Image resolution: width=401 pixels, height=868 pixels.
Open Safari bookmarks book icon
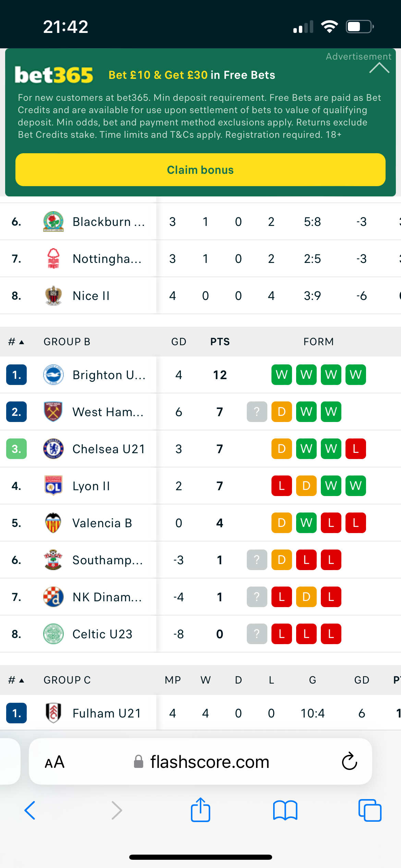tap(285, 810)
